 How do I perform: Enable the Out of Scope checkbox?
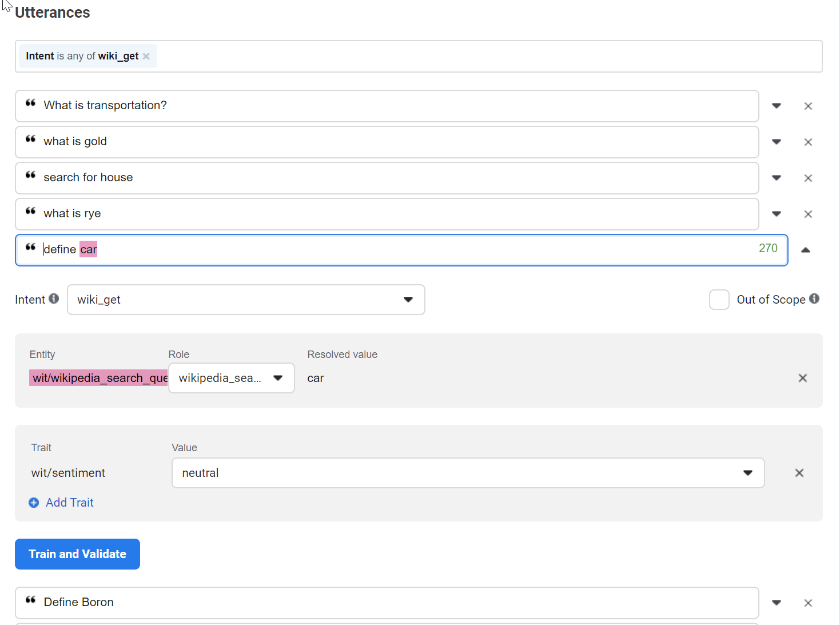point(719,299)
